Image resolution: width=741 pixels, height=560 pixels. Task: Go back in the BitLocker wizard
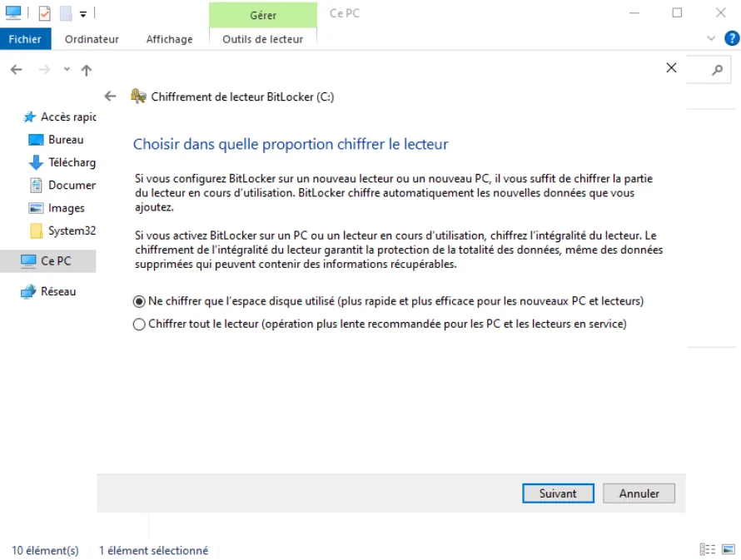(110, 97)
